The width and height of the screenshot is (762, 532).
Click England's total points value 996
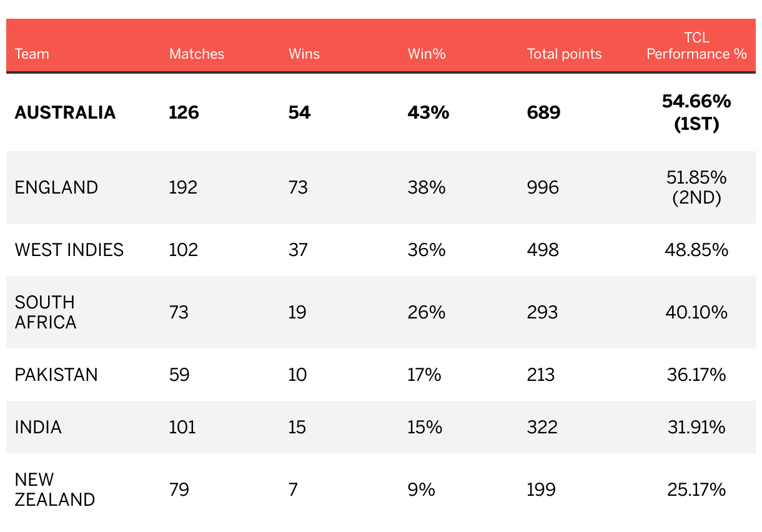[x=543, y=187]
